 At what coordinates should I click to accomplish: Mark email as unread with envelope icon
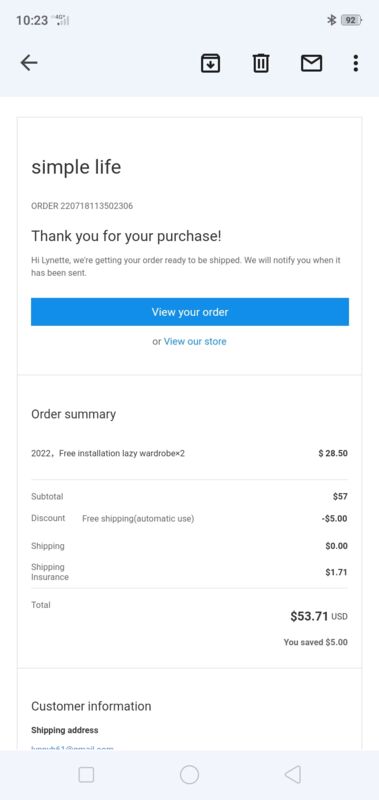[311, 63]
